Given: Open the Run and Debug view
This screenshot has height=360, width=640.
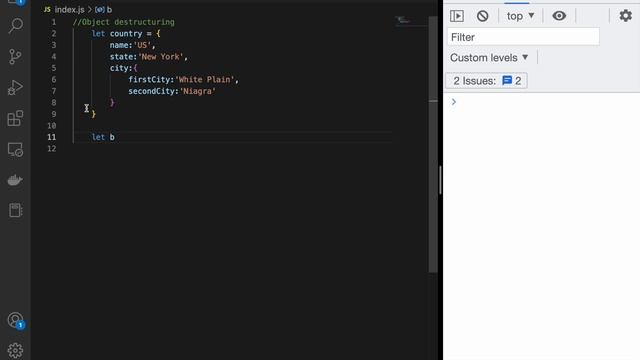Looking at the screenshot, I should click(x=15, y=87).
